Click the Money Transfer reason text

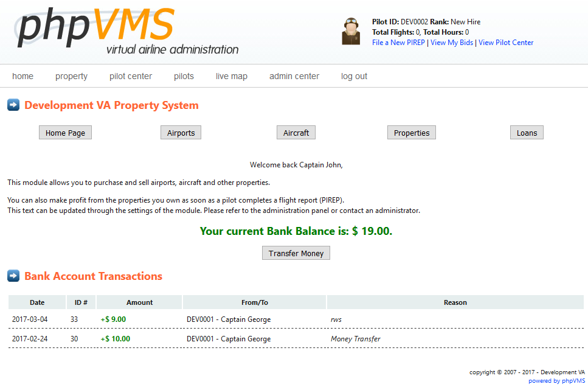tap(356, 338)
